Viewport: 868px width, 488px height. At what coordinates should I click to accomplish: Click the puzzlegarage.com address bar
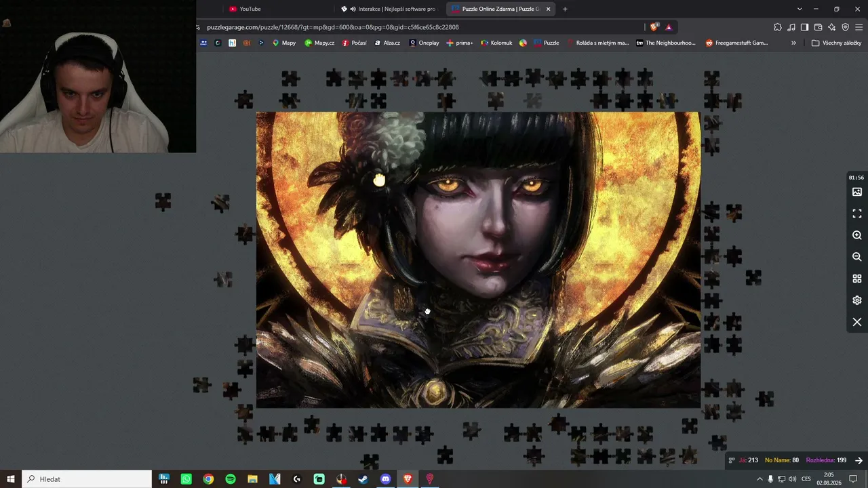(x=420, y=27)
